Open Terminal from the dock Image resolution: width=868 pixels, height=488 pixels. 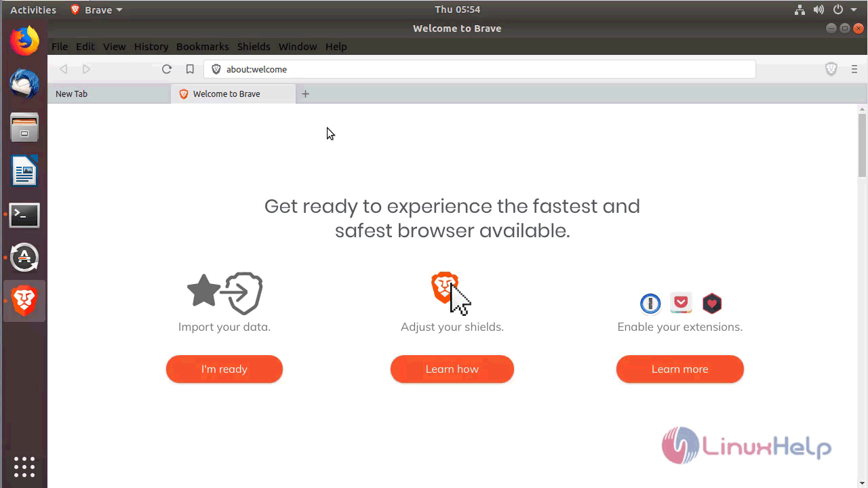(x=24, y=215)
